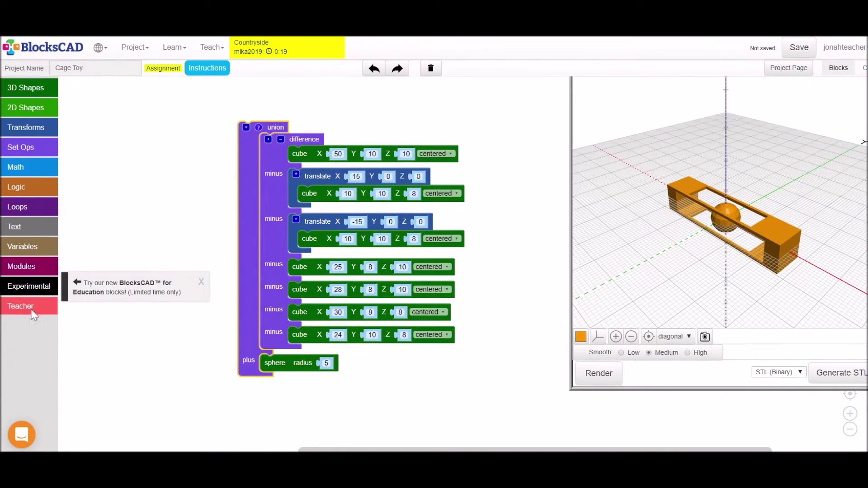Open the Transforms block category
868x488 pixels.
click(x=29, y=127)
